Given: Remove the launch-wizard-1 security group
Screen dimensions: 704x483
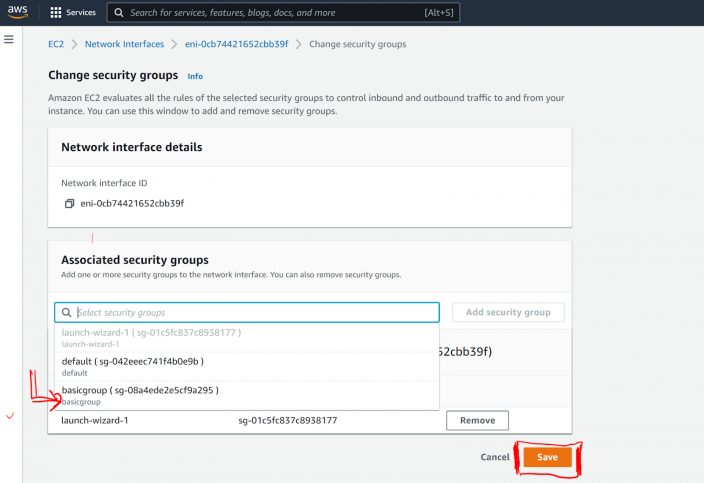Looking at the screenshot, I should 477,420.
